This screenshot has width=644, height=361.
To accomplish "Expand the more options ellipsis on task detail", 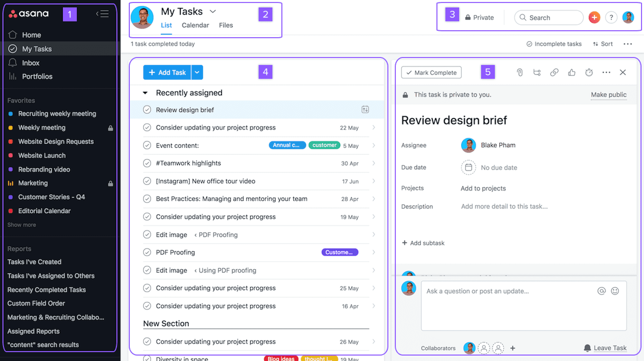I will point(606,72).
